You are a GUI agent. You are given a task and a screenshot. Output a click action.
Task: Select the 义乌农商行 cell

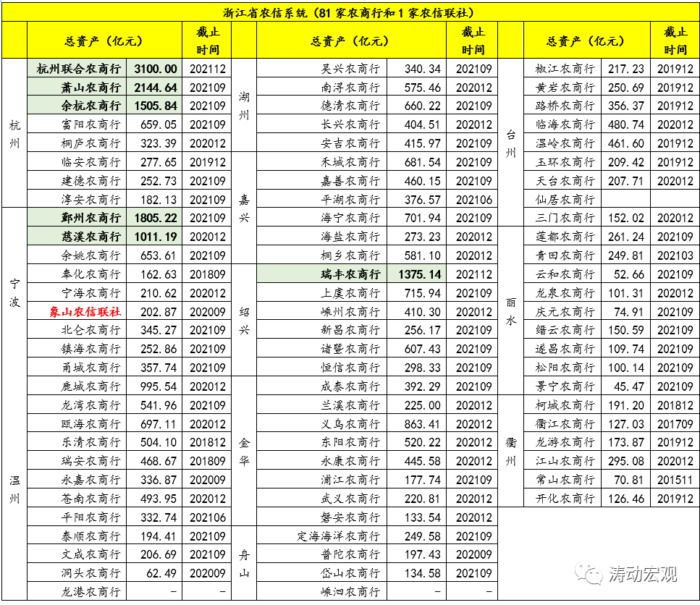pos(350,423)
